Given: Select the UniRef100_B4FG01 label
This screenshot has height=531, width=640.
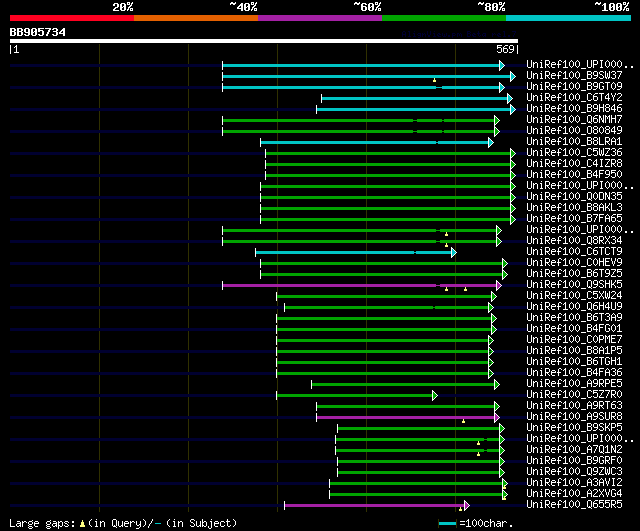Looking at the screenshot, I should 574,329.
